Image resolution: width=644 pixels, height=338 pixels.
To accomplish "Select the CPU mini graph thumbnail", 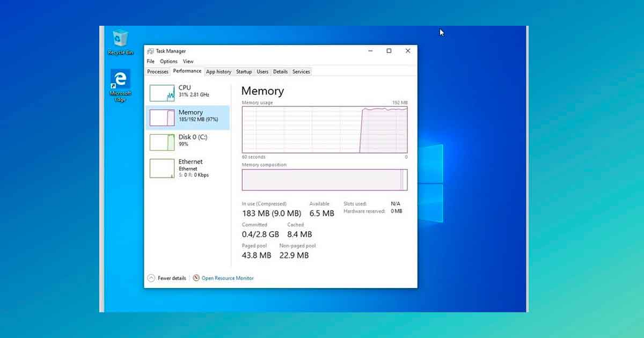I will [162, 93].
